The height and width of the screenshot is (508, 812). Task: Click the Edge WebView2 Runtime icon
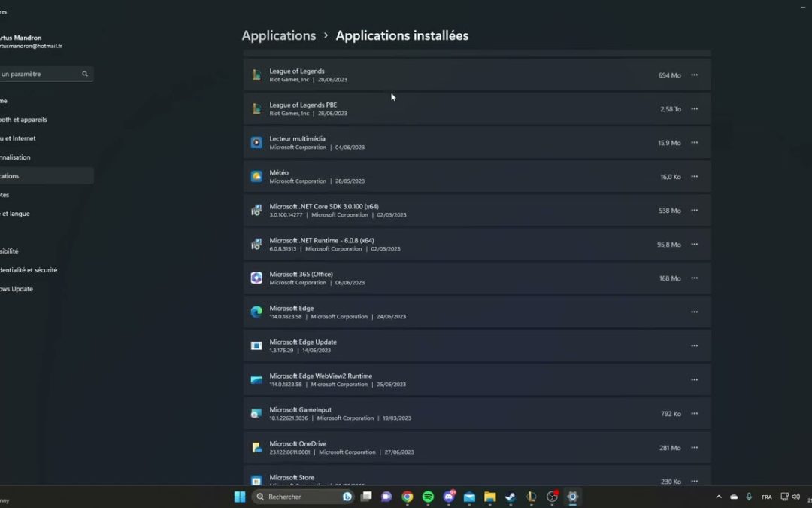click(x=256, y=380)
